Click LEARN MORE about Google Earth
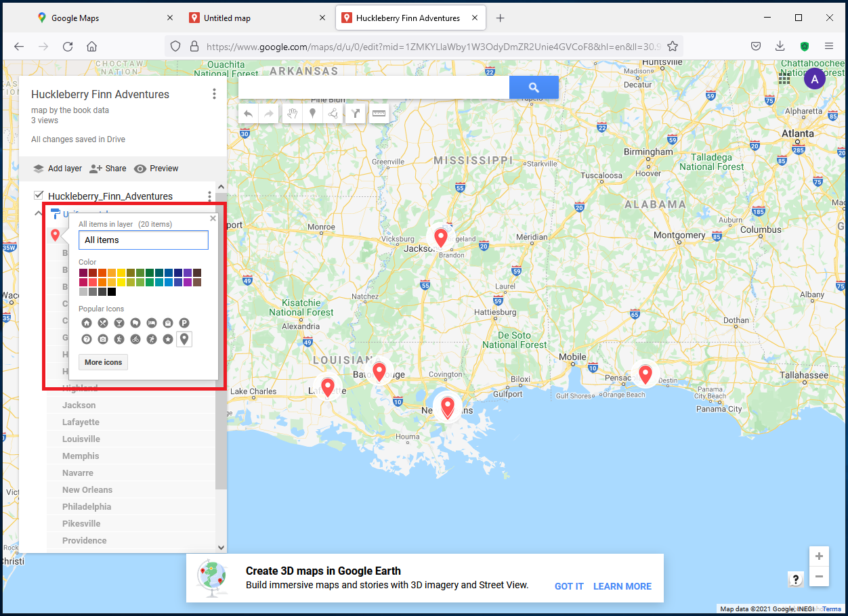The width and height of the screenshot is (848, 616). pos(622,586)
